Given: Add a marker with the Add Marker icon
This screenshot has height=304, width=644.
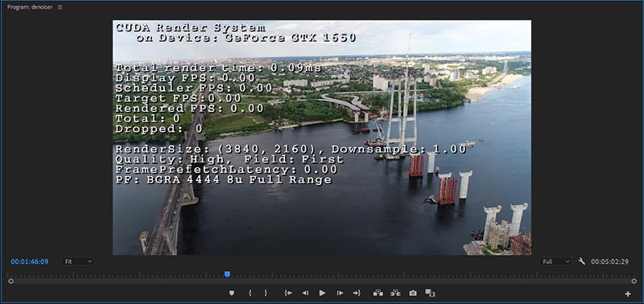Looking at the screenshot, I should [232, 293].
